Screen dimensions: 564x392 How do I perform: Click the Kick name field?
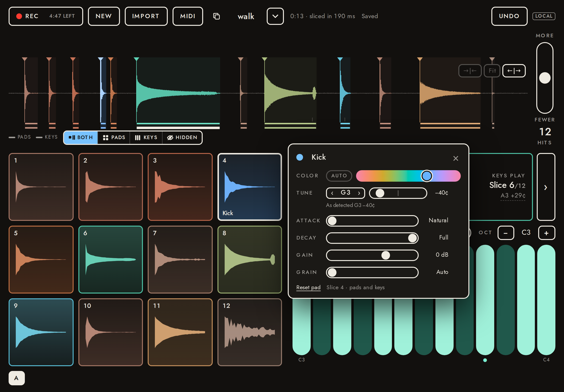click(319, 157)
